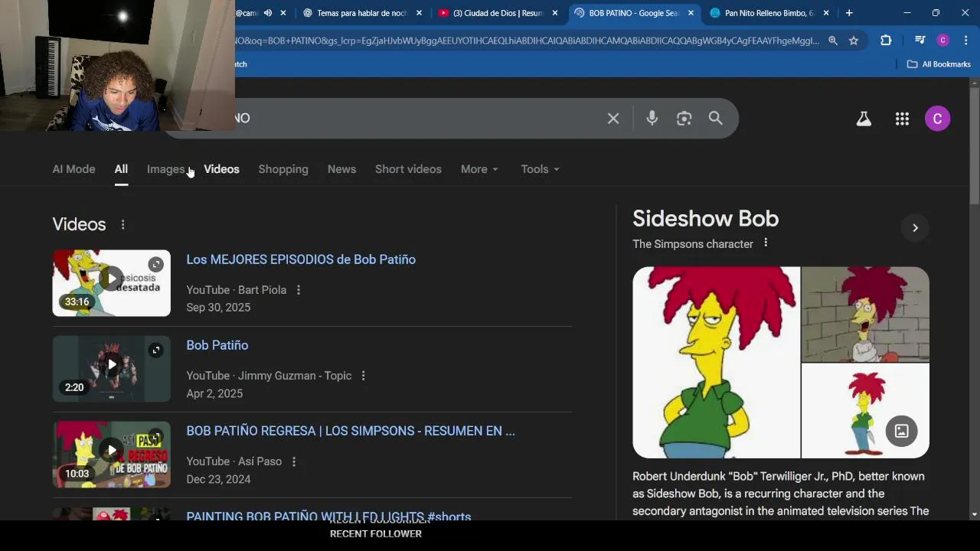Viewport: 980px width, 551px height.
Task: Click the Google search input field
Action: pyautogui.click(x=421, y=119)
